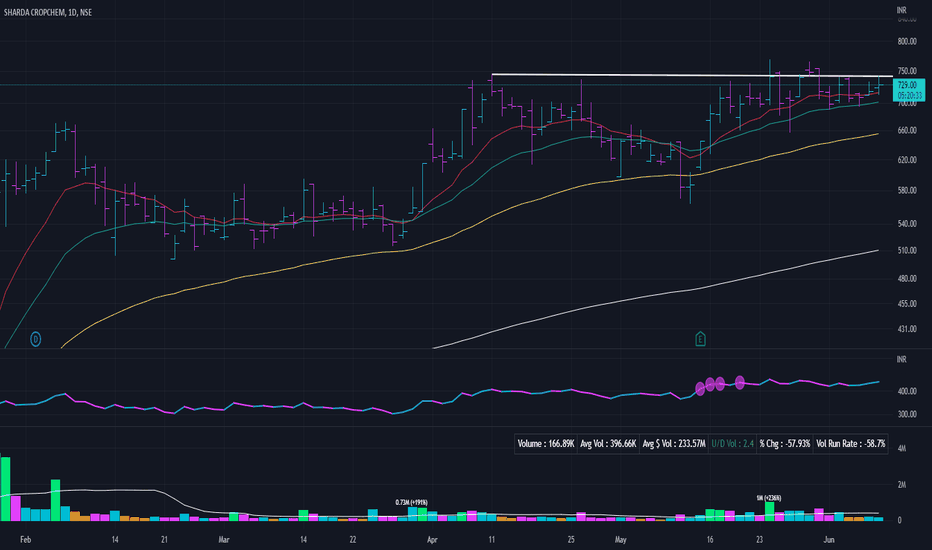The height and width of the screenshot is (550, 932).
Task: Click the 400.00 label in indicator pane
Action: point(907,391)
